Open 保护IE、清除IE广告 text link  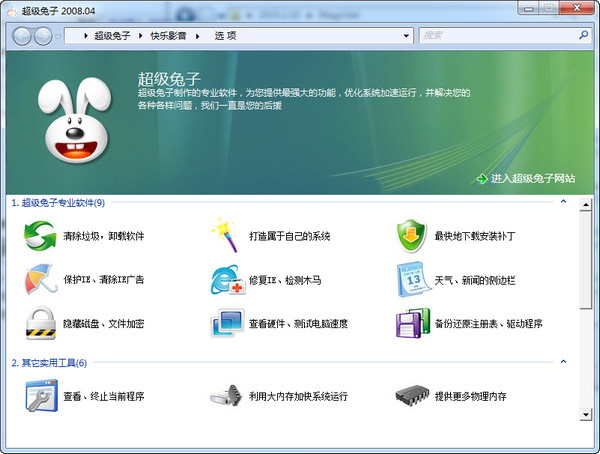pyautogui.click(x=103, y=279)
